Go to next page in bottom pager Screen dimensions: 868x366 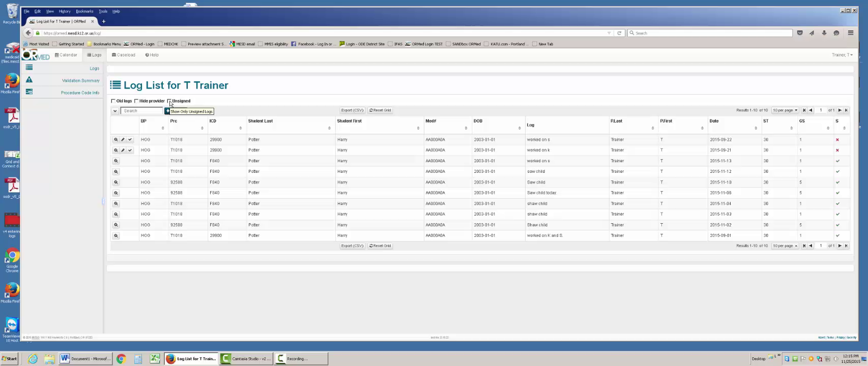(x=840, y=246)
